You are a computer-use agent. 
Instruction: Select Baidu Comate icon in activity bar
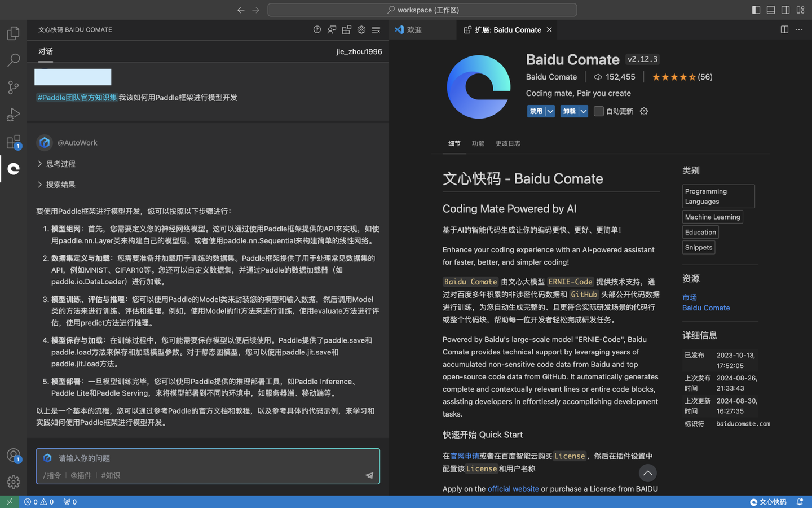tap(14, 168)
